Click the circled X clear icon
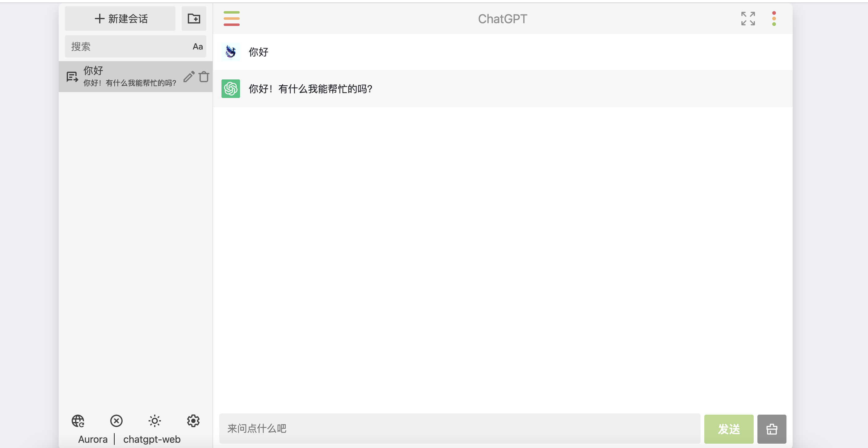Image resolution: width=868 pixels, height=448 pixels. coord(116,421)
